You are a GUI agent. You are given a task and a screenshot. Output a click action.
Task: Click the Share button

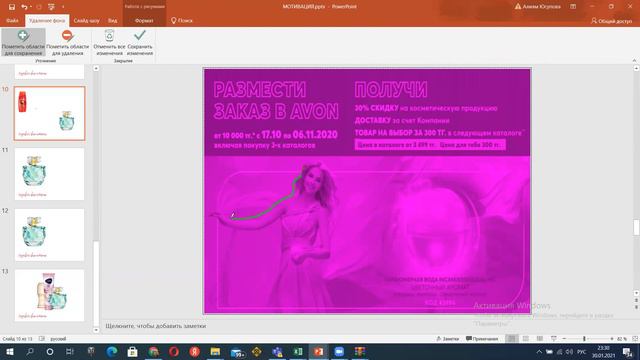[611, 20]
